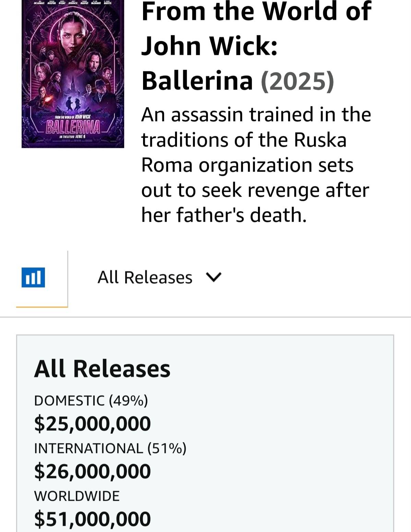Click the WORLDWIDE label
This screenshot has width=411, height=532.
pos(77,496)
